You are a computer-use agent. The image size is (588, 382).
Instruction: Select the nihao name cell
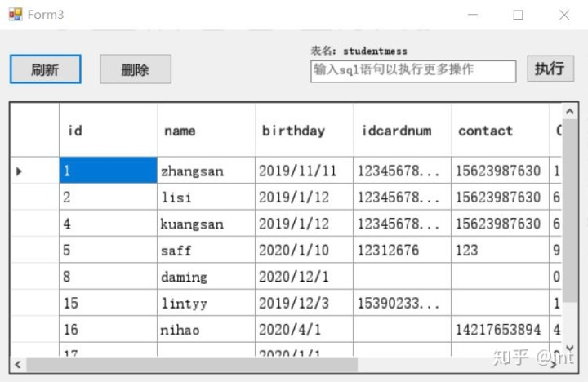pyautogui.click(x=207, y=329)
